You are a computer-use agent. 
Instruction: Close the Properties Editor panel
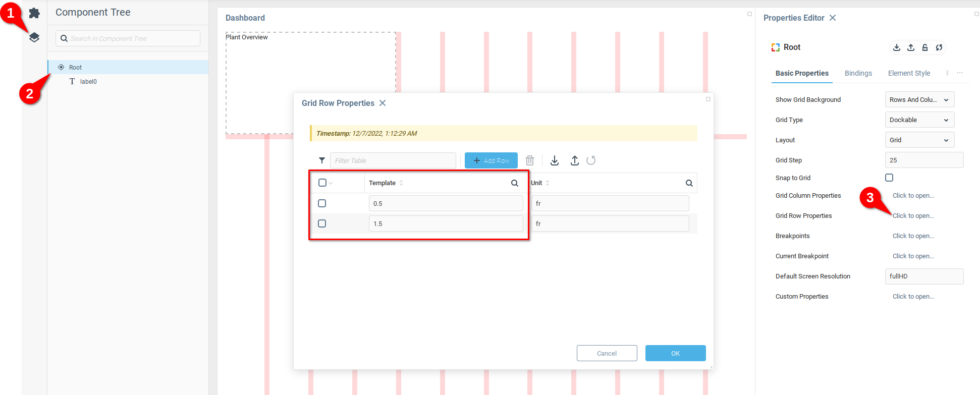[x=833, y=18]
